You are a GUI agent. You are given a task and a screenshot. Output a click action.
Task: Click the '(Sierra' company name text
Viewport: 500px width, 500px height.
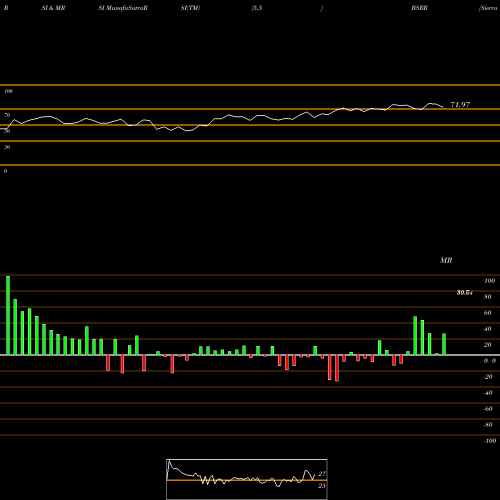[x=488, y=8]
